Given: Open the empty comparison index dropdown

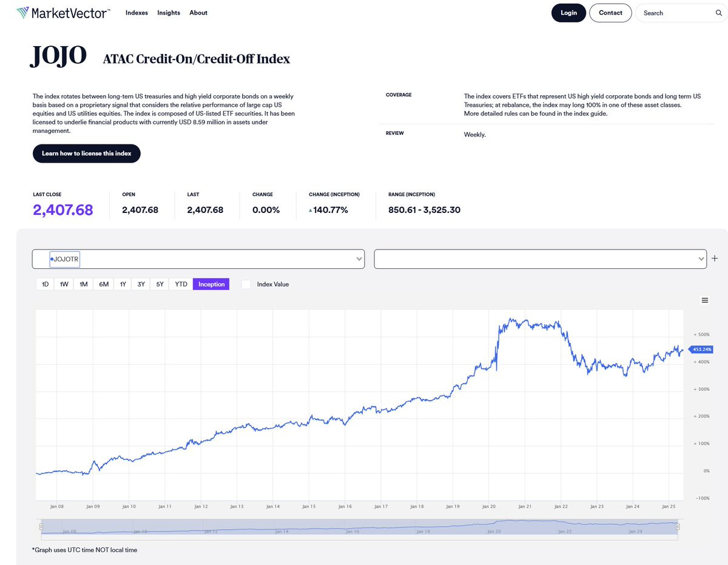Looking at the screenshot, I should click(541, 259).
